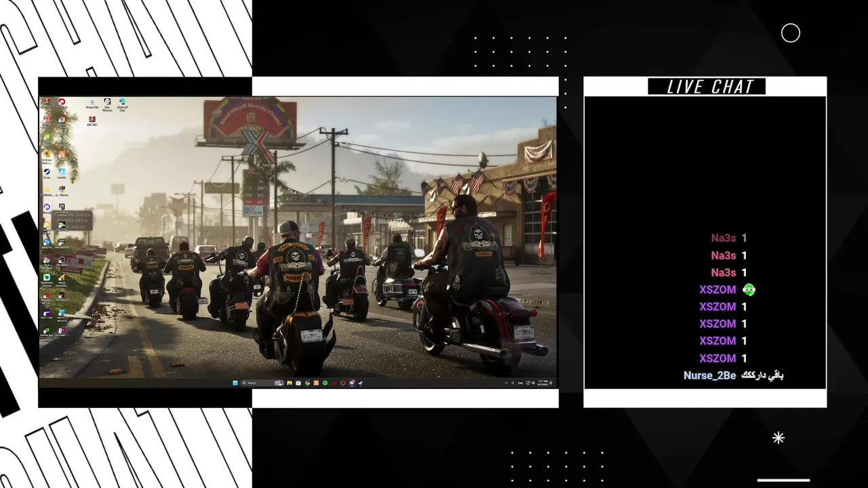Open the Streamlabs Desktop shortcut
The width and height of the screenshot is (868, 488).
coord(47,280)
